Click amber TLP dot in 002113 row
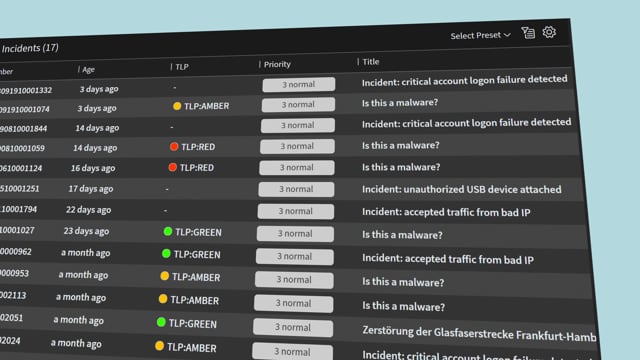Image resolution: width=640 pixels, height=360 pixels. 163,299
